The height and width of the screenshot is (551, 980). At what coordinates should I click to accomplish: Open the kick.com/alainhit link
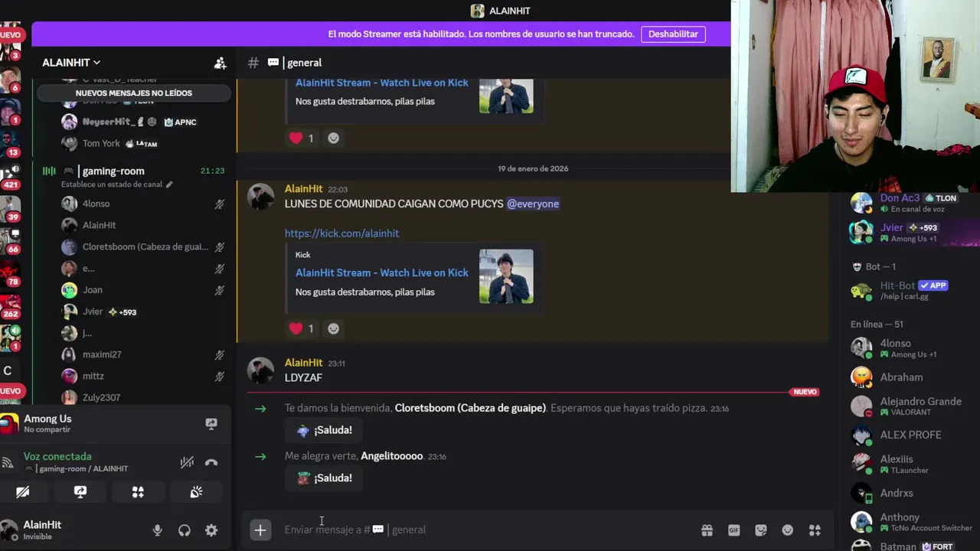pyautogui.click(x=341, y=233)
